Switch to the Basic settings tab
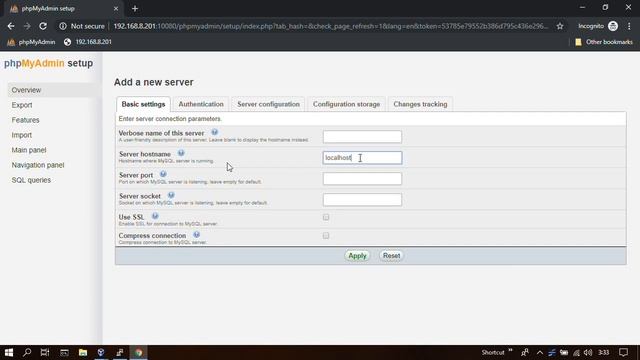Screen dimensions: 640x360 (x=143, y=104)
